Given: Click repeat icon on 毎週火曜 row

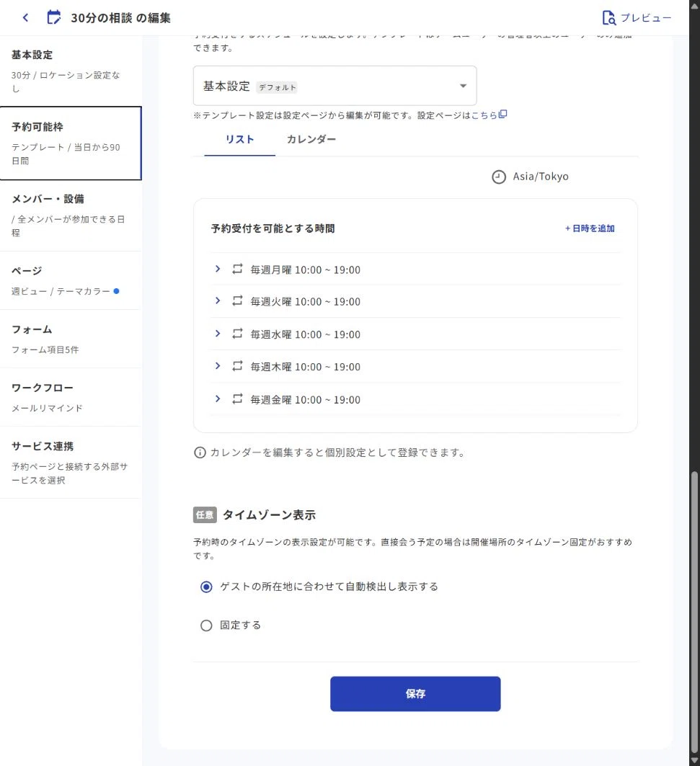Looking at the screenshot, I should click(238, 301).
